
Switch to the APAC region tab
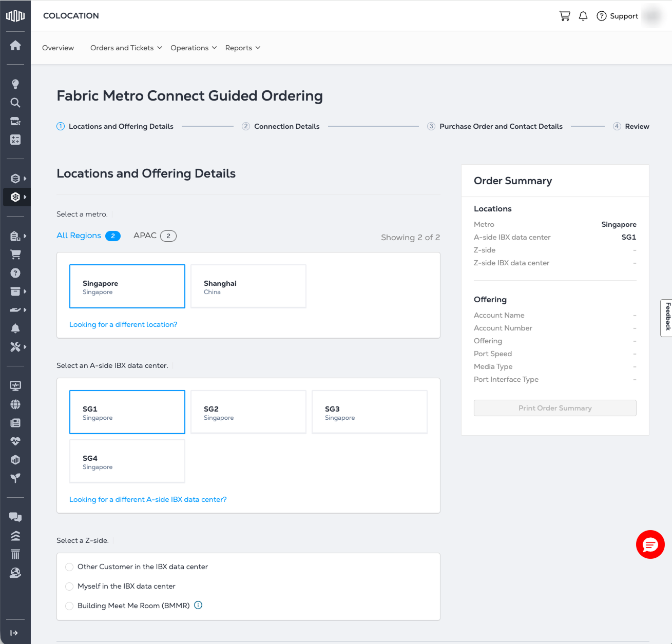tap(155, 236)
